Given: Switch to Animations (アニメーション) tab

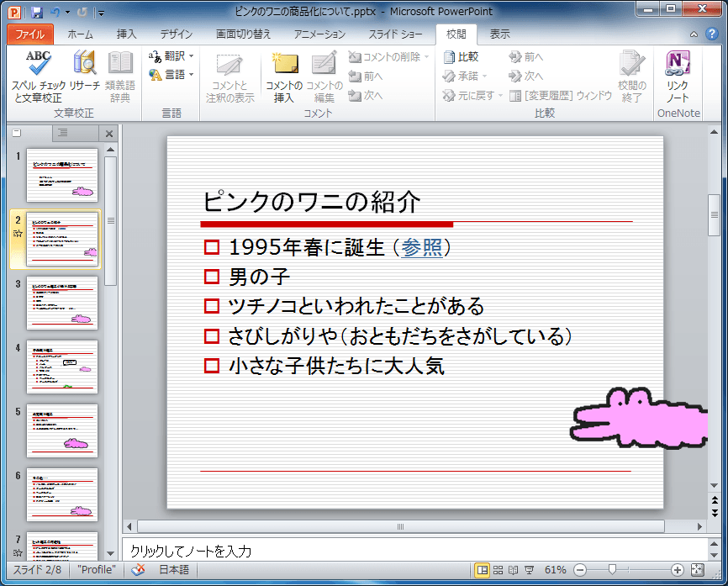Looking at the screenshot, I should [319, 34].
